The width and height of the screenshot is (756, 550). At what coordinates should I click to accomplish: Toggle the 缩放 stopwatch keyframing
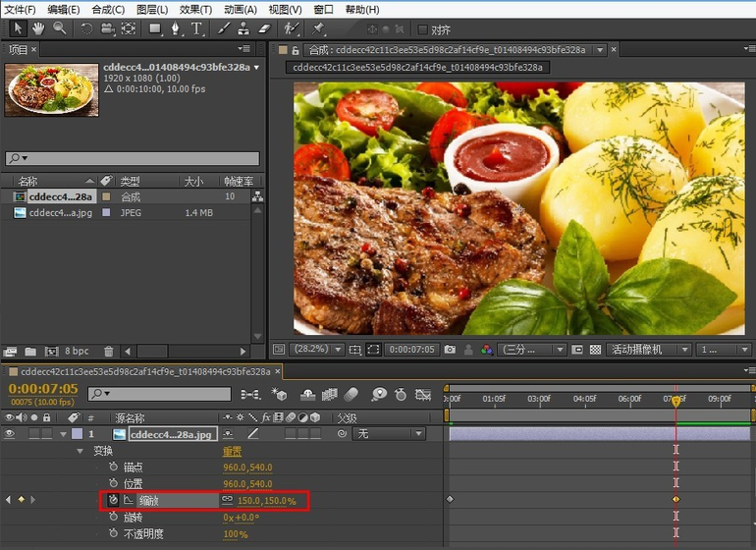(113, 500)
